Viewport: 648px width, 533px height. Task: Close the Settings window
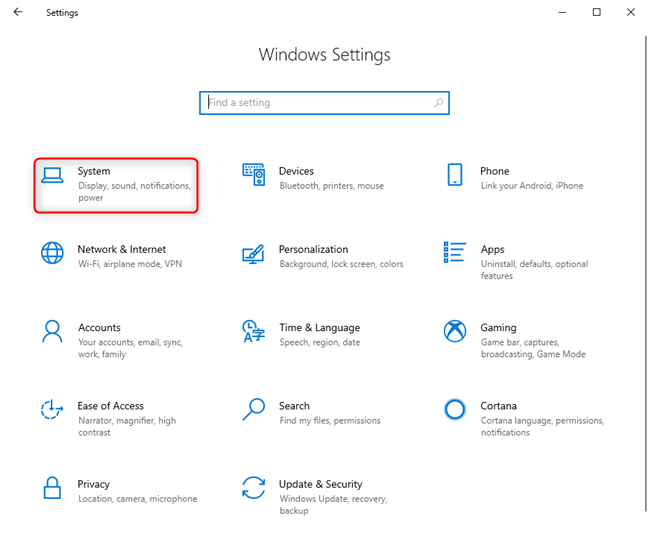click(x=631, y=12)
